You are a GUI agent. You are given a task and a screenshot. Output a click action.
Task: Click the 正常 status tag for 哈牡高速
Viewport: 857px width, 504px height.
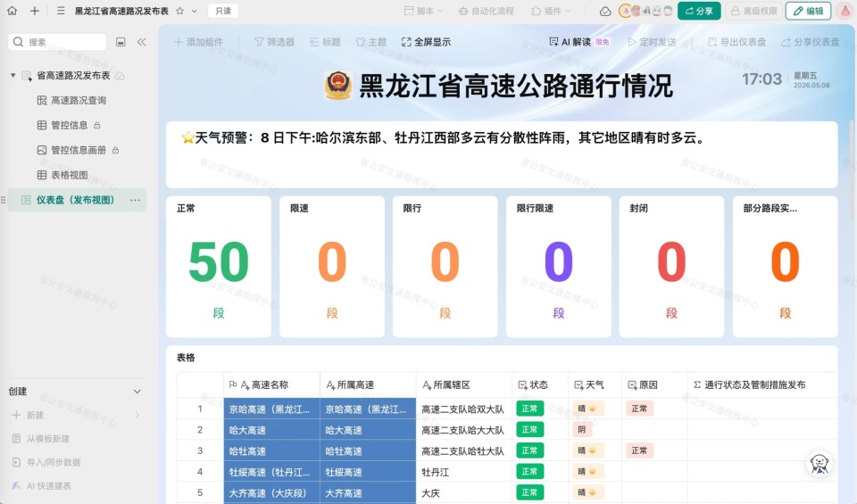point(529,450)
